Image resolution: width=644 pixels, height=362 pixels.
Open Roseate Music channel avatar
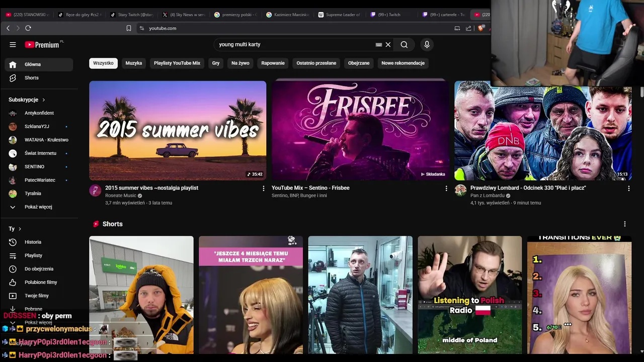[95, 190]
